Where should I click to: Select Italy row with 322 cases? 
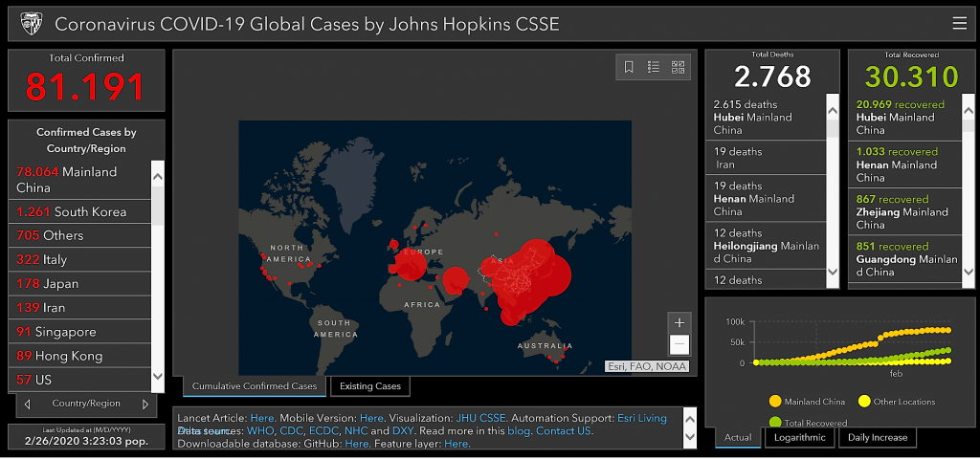coord(79,260)
